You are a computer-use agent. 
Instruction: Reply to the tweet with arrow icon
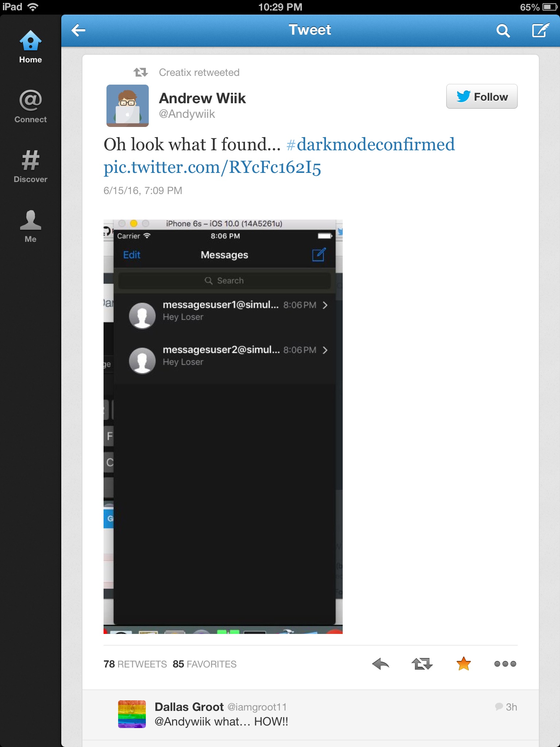(381, 664)
